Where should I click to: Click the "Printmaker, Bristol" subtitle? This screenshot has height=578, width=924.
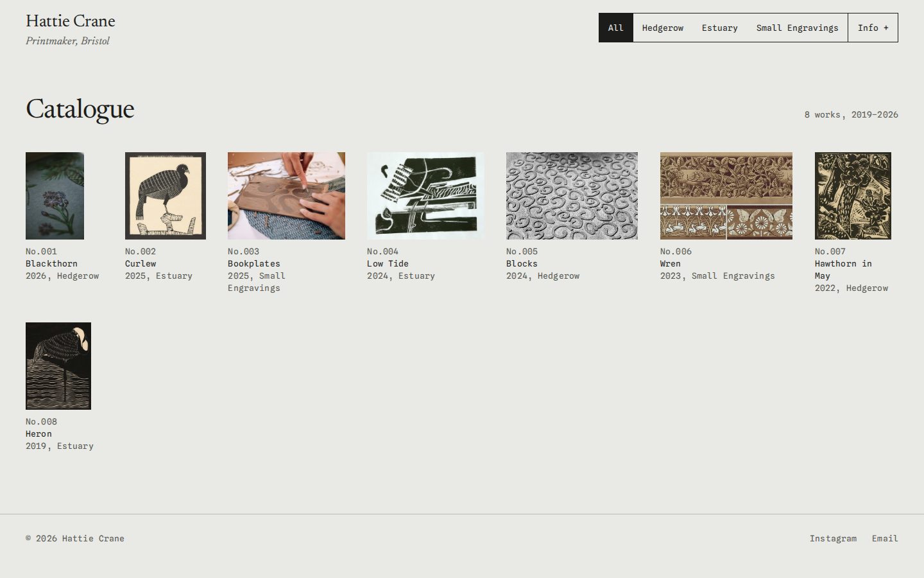coord(67,40)
